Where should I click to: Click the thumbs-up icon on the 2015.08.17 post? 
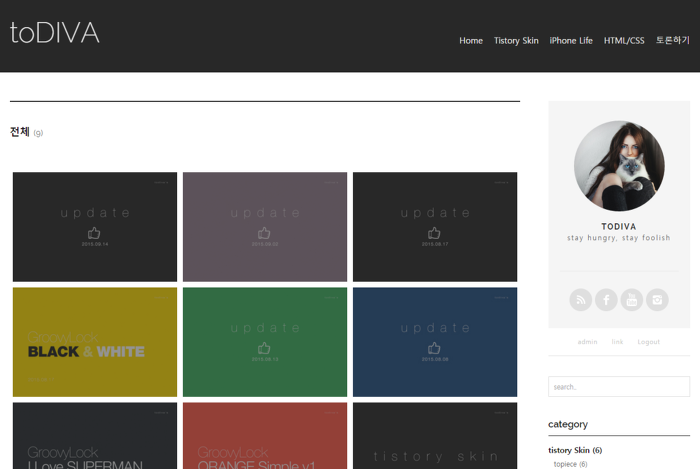tap(434, 233)
